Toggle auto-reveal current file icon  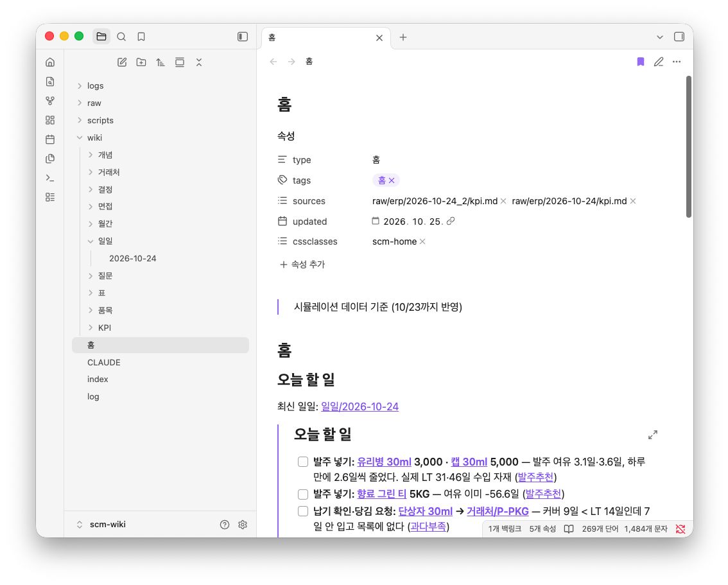180,62
